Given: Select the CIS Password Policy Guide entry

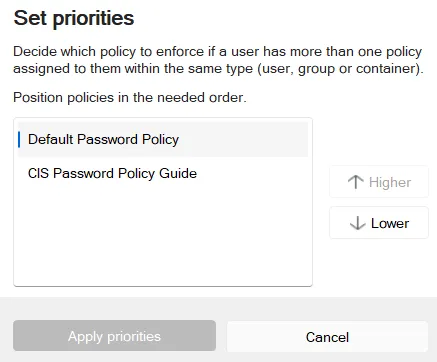Looking at the screenshot, I should click(163, 174).
